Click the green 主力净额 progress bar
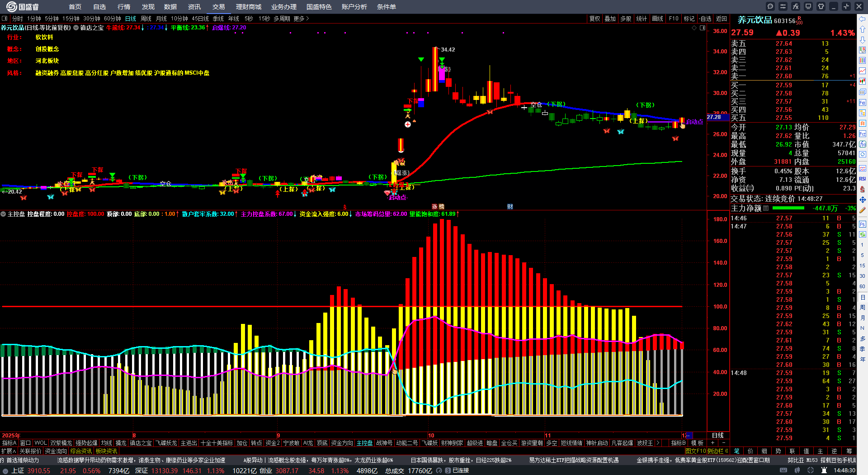Screen dimensions: 868x475 pos(788,208)
